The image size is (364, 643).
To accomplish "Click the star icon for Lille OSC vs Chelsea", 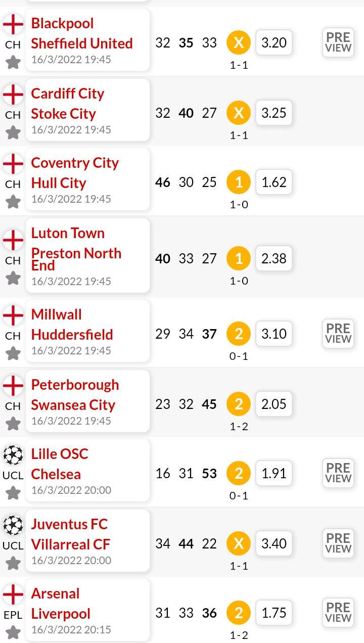I will (x=13, y=492).
